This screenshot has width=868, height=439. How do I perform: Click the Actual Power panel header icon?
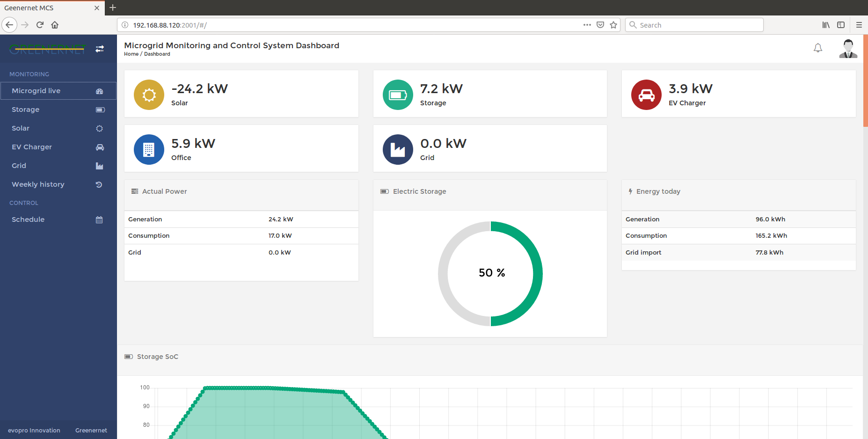135,191
